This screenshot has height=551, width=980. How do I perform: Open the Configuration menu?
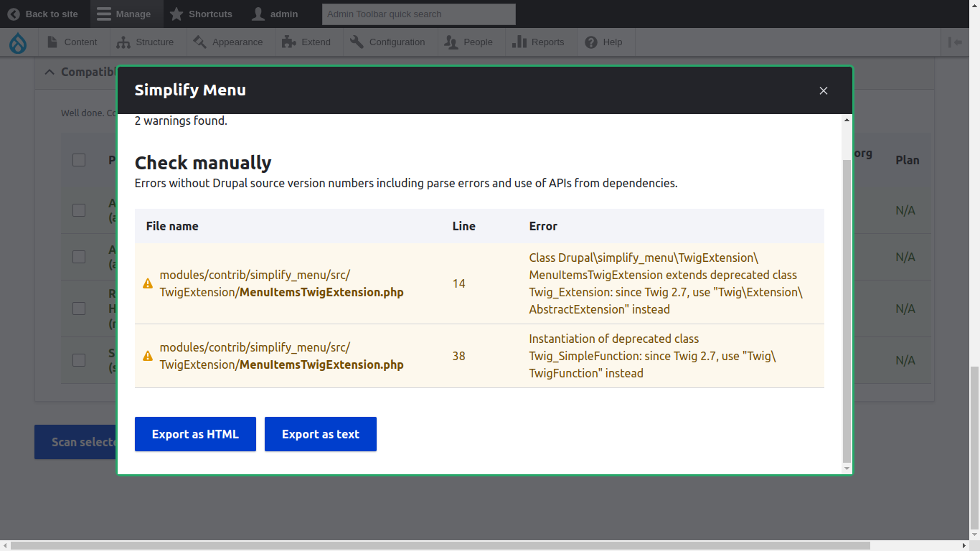(x=388, y=42)
